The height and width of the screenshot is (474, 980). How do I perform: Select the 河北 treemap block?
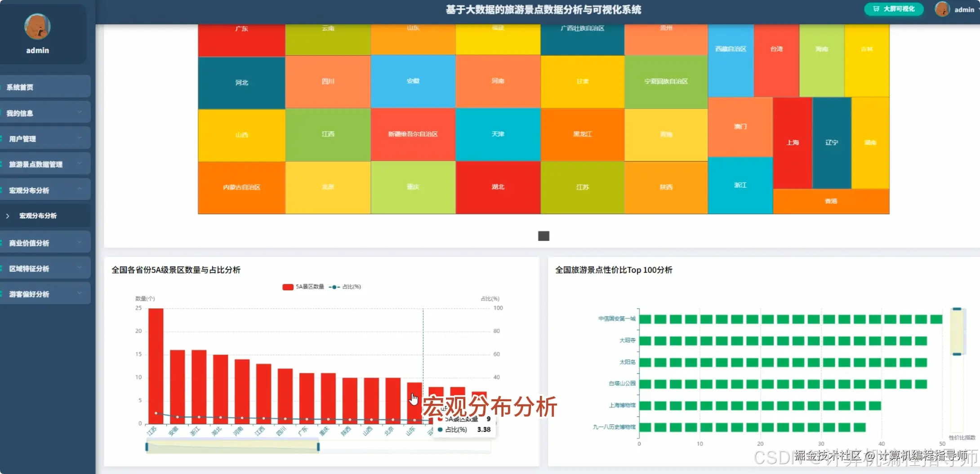(241, 83)
